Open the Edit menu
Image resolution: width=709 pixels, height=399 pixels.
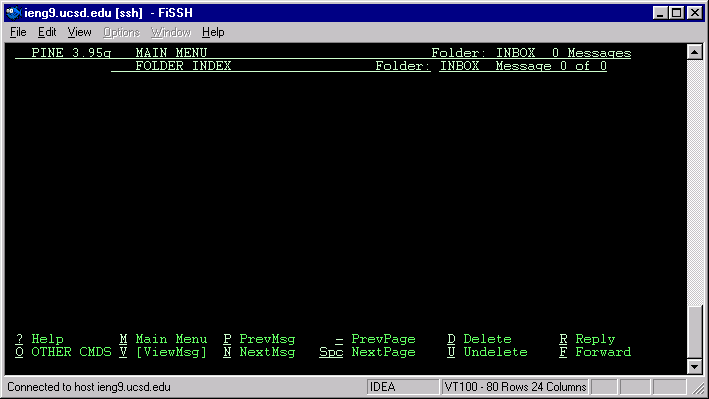click(x=47, y=32)
